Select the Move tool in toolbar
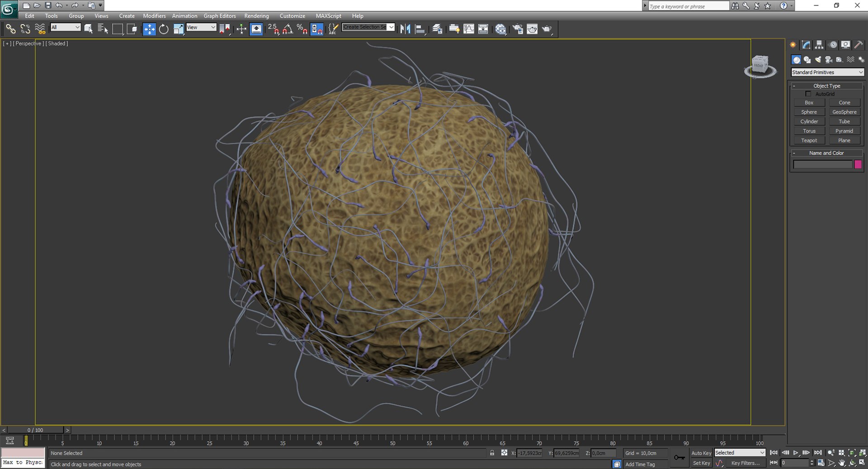The image size is (868, 469). pos(149,29)
